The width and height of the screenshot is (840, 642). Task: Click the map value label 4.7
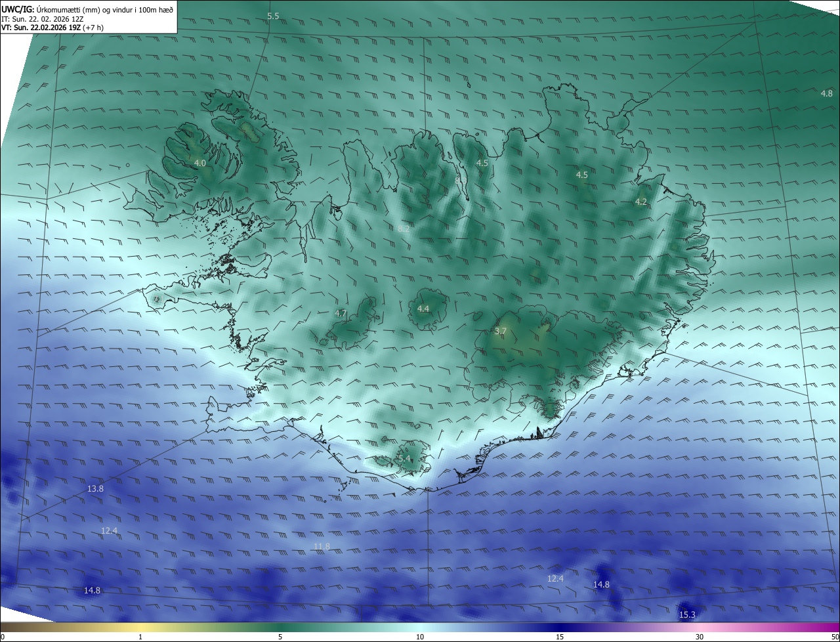[x=341, y=314]
